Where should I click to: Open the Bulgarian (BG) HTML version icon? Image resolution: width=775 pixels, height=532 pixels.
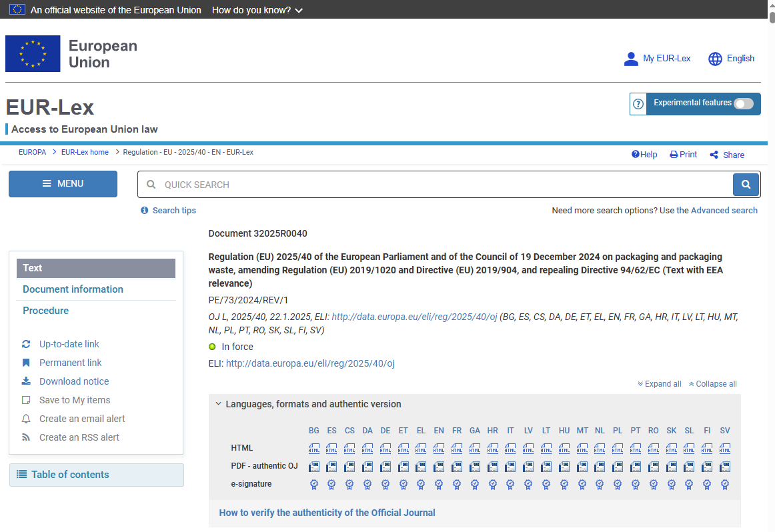click(x=314, y=449)
